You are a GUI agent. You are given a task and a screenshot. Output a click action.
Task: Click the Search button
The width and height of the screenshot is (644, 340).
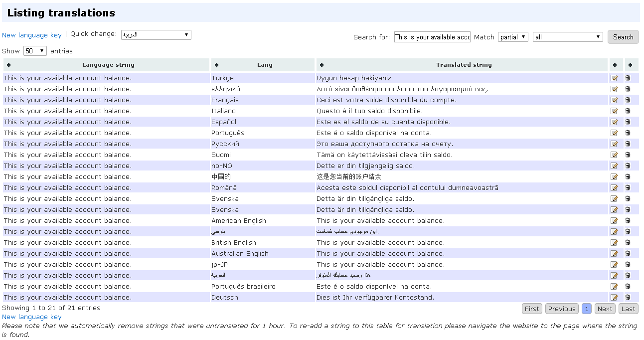coord(623,37)
